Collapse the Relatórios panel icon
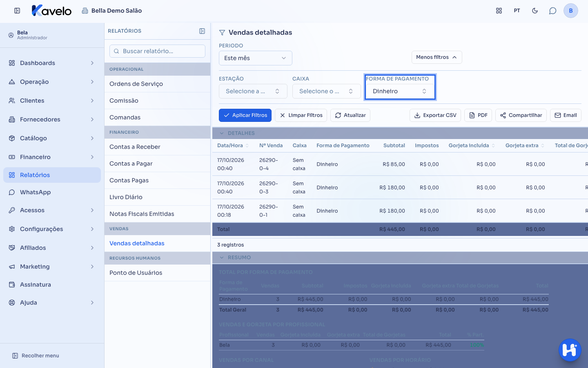588x368 pixels. pyautogui.click(x=202, y=31)
